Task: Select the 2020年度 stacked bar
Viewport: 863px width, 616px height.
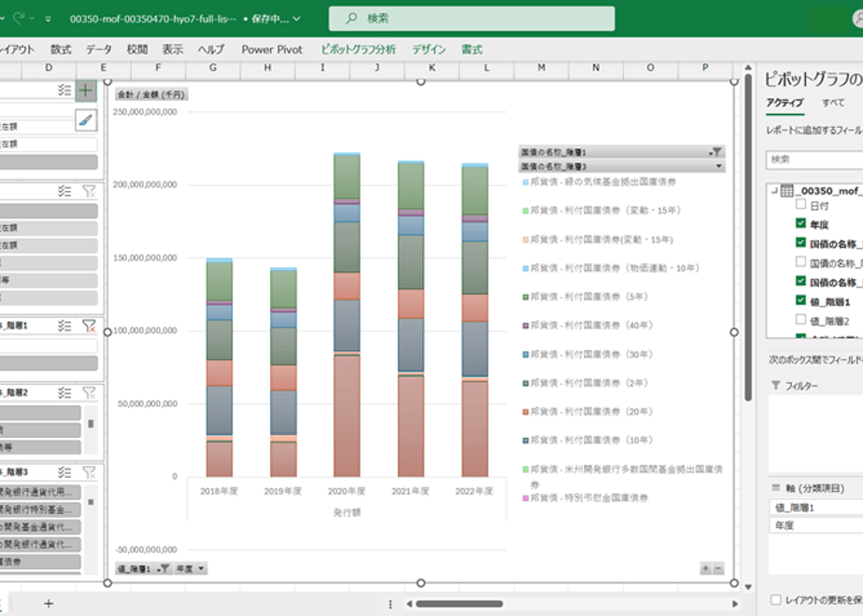Action: point(347,315)
